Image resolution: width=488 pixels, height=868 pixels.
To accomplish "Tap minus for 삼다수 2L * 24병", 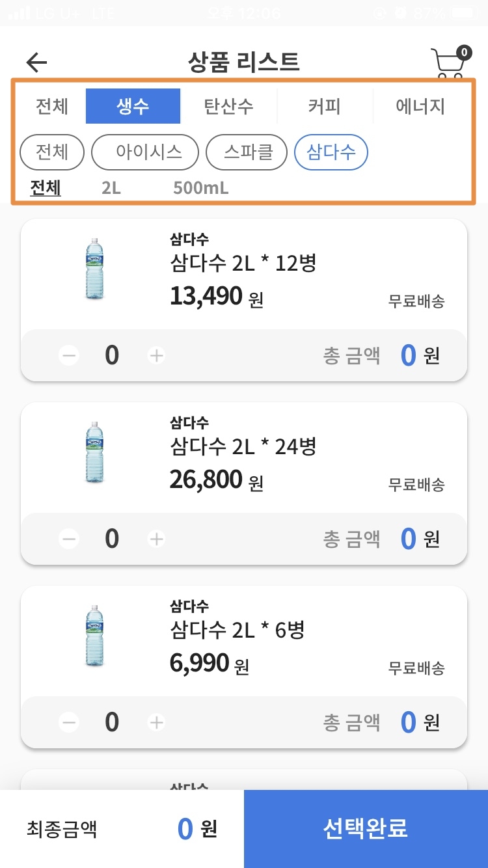I will tap(69, 539).
